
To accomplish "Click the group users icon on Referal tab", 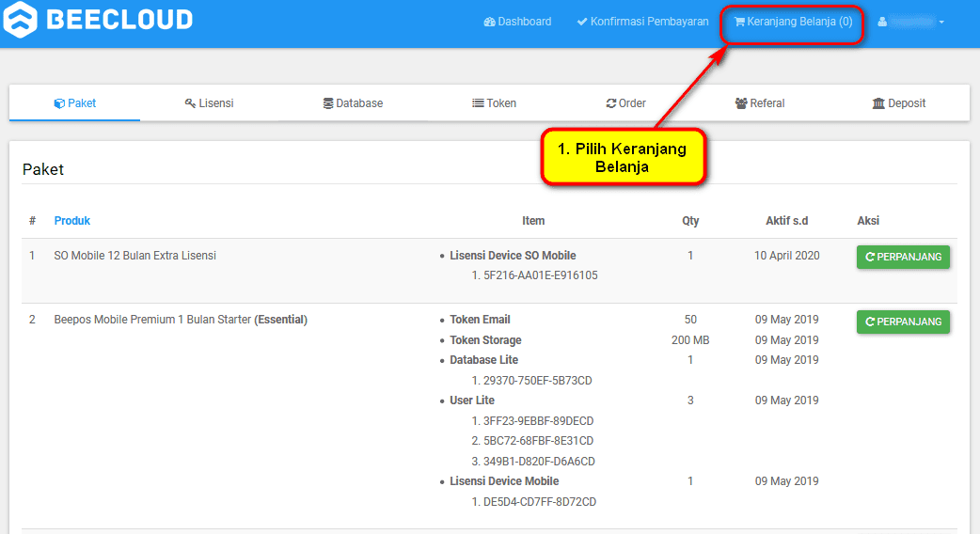I will (x=741, y=103).
